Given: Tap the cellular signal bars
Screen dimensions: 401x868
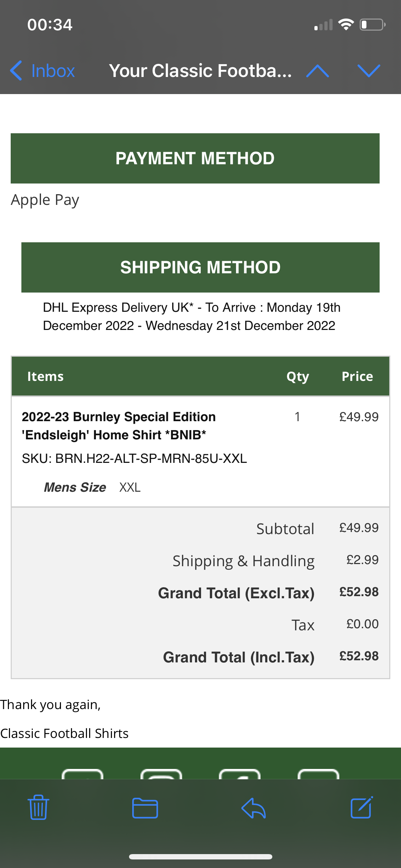Looking at the screenshot, I should 323,25.
